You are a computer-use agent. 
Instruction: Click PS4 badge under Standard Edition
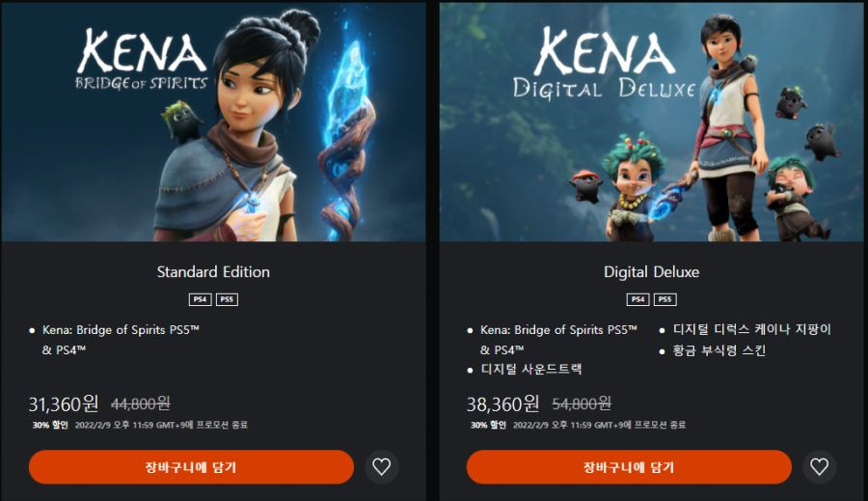200,299
